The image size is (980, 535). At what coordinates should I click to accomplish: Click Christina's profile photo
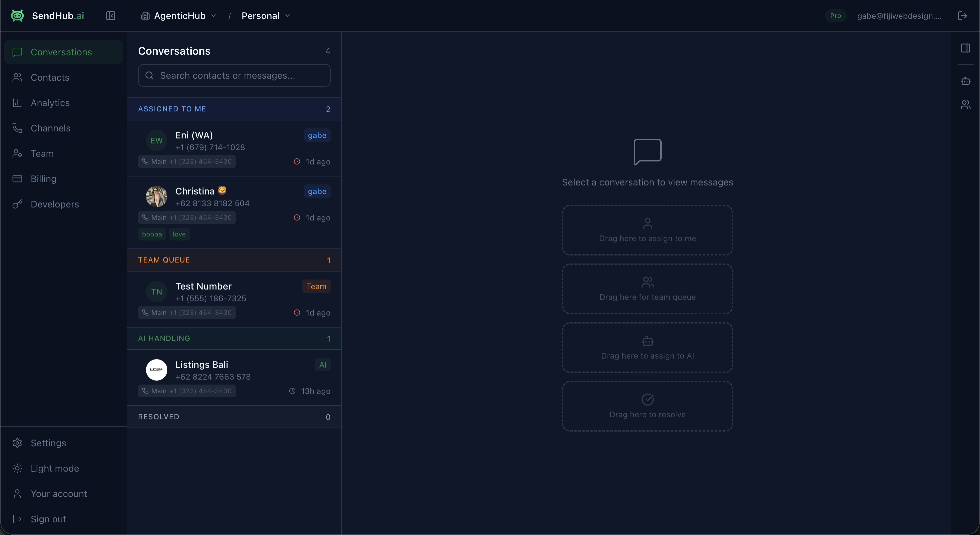pyautogui.click(x=156, y=196)
